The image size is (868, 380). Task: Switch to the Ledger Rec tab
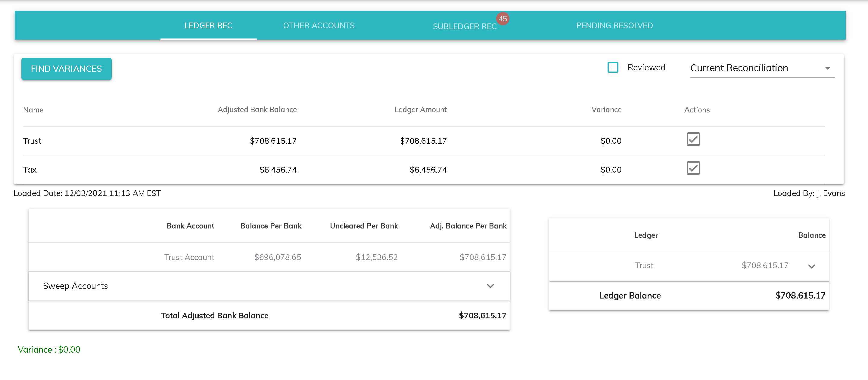pos(208,26)
